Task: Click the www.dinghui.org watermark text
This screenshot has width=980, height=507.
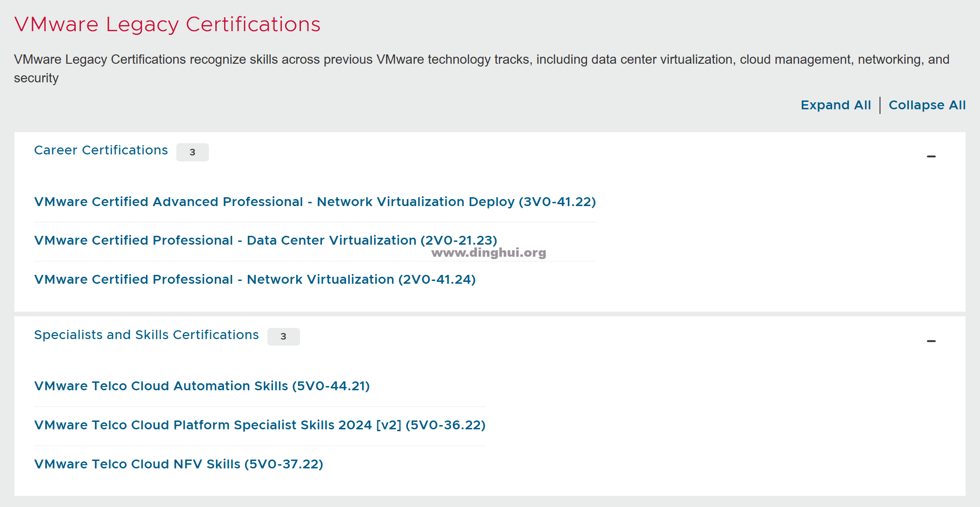Action: pyautogui.click(x=488, y=253)
